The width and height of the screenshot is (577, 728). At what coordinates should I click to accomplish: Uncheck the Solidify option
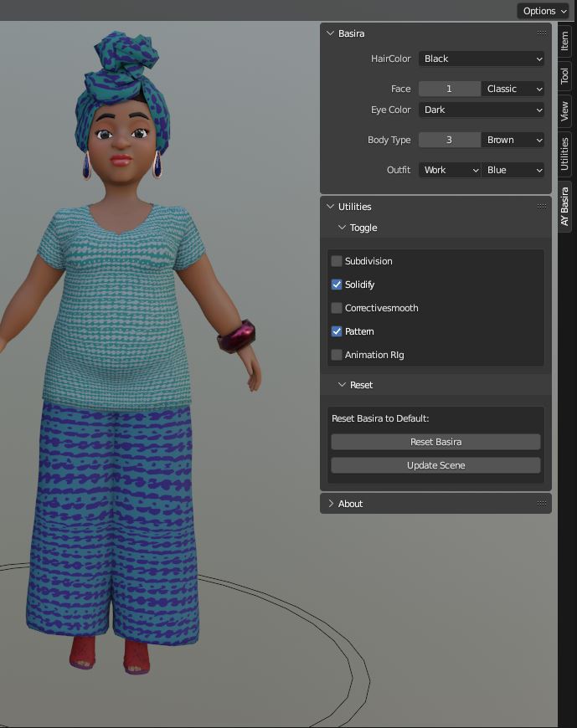point(337,285)
